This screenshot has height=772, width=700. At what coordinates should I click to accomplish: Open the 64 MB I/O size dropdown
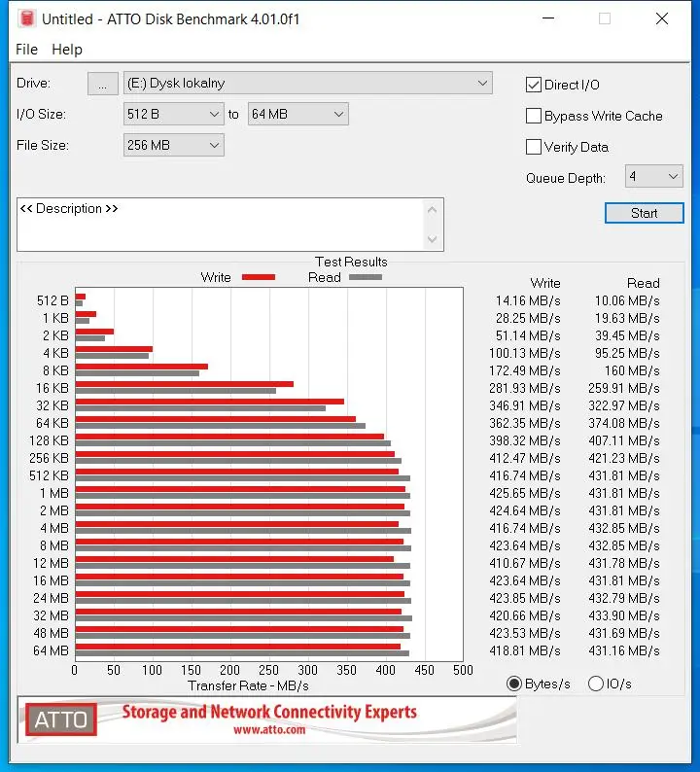298,114
